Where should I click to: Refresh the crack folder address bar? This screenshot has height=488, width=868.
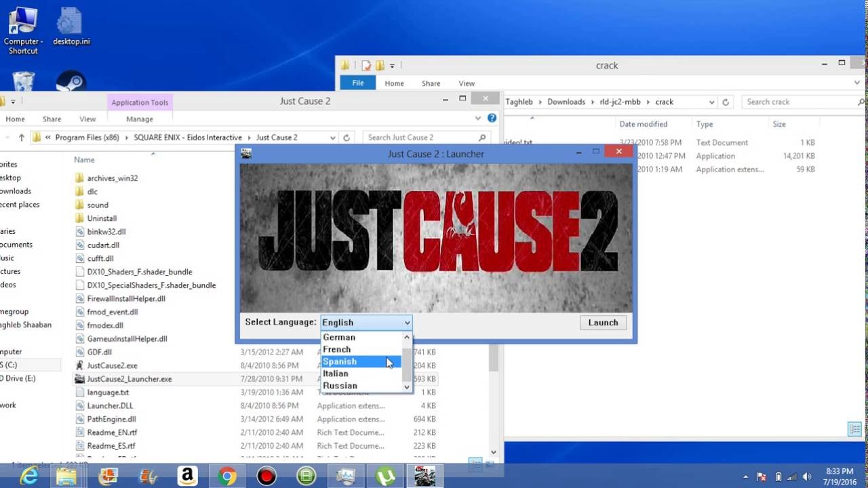click(x=726, y=102)
